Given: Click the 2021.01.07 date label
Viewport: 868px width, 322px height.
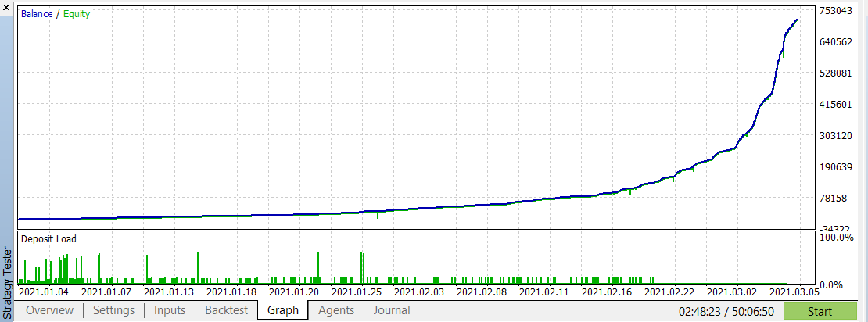Looking at the screenshot, I should 106,292.
